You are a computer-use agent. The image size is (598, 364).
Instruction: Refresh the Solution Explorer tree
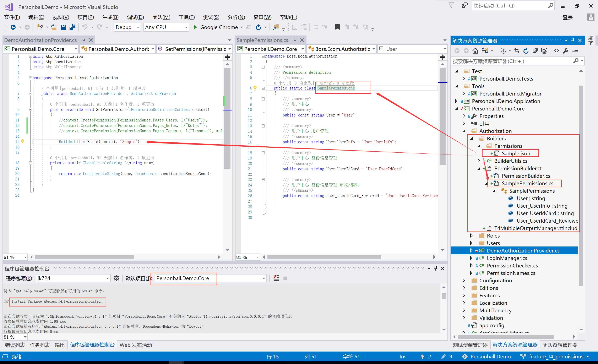(526, 51)
